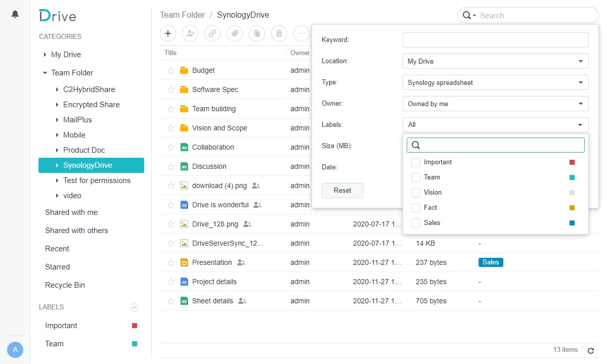Click the shared icon next to Drive_128.png

(247, 224)
